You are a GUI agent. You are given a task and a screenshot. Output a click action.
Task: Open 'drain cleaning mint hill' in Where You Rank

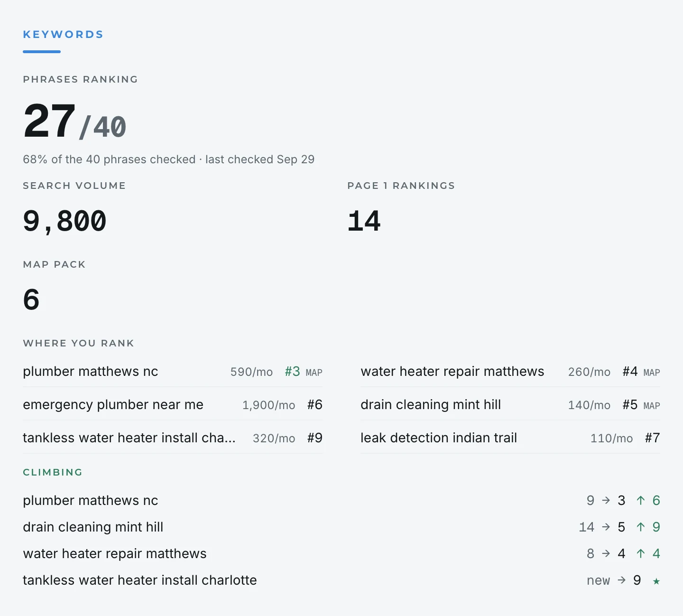point(510,405)
